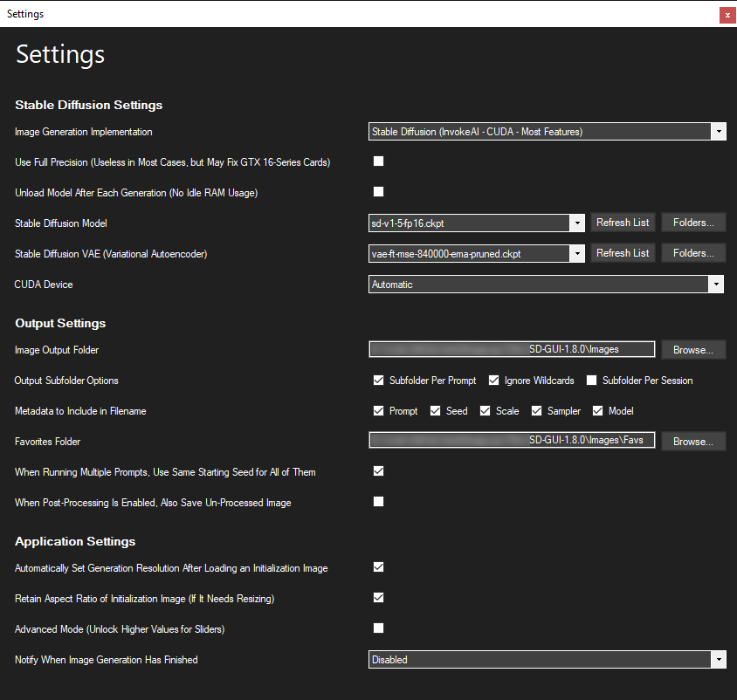Enable Use Full Precision checkbox
Viewport: 737px width, 700px height.
point(378,161)
